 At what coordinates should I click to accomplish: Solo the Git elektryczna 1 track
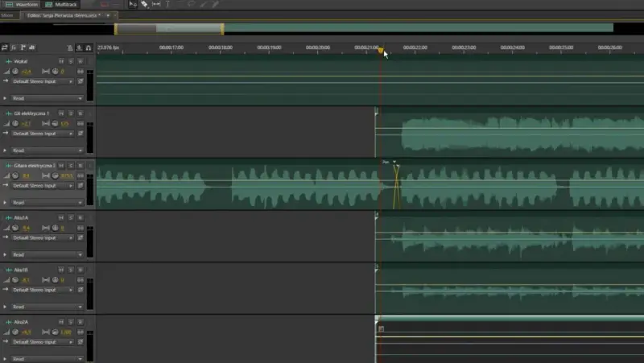71,113
